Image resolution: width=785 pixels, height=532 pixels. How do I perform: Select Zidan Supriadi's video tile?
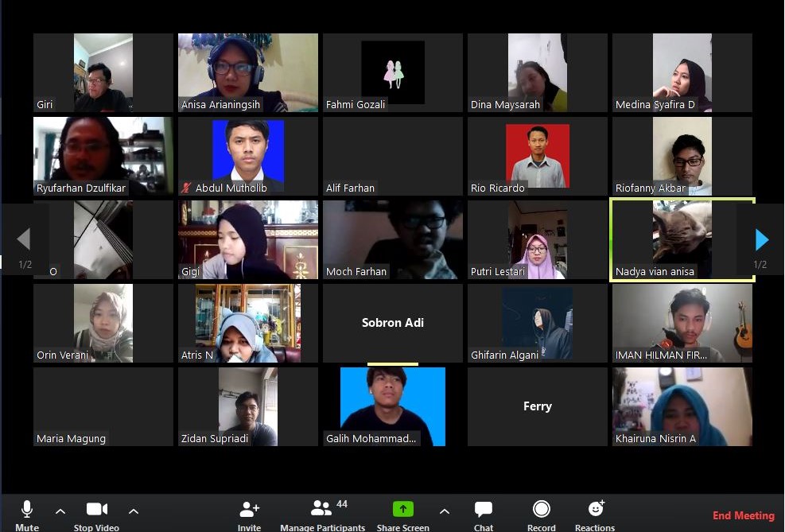coord(248,407)
